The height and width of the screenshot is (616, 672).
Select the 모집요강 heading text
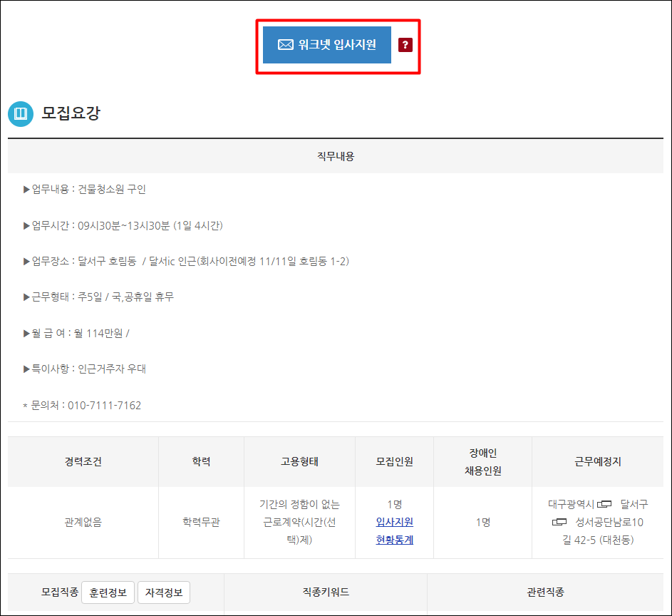(x=71, y=113)
